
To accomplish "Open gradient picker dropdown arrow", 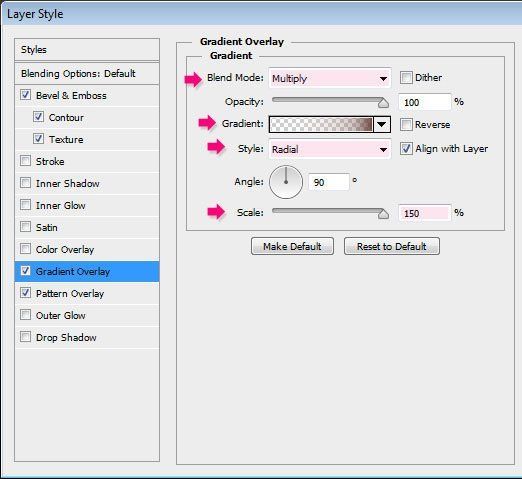I will click(382, 124).
